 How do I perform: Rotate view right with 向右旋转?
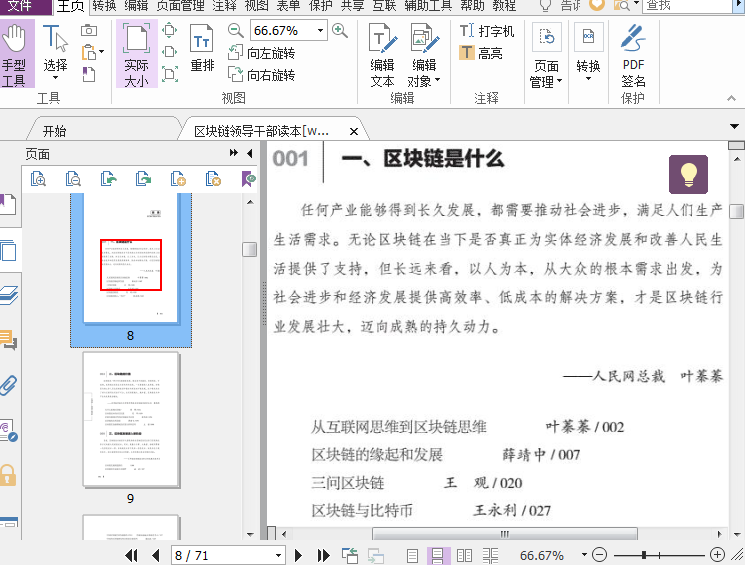coord(261,75)
